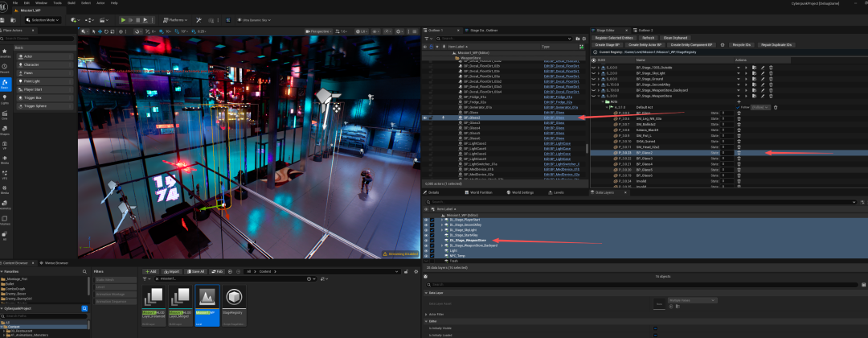Open the Selection Mode dropdown

click(43, 20)
